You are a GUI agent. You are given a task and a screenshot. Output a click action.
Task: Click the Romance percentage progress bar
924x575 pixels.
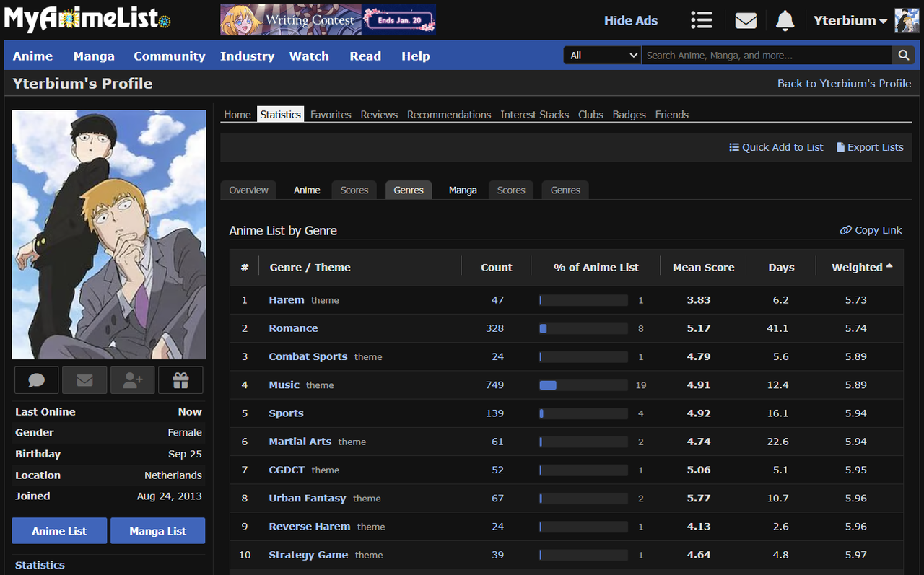[583, 328]
